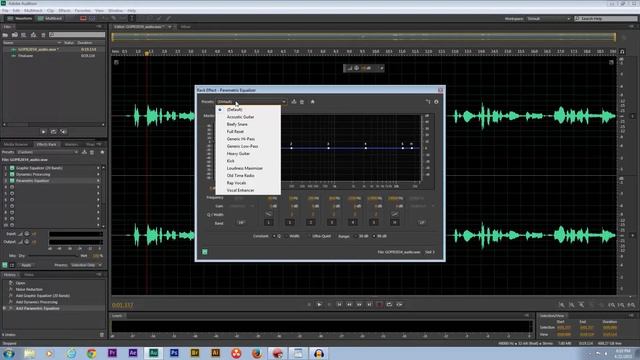Switch to Waveform view
The image size is (640, 360).
click(20, 18)
